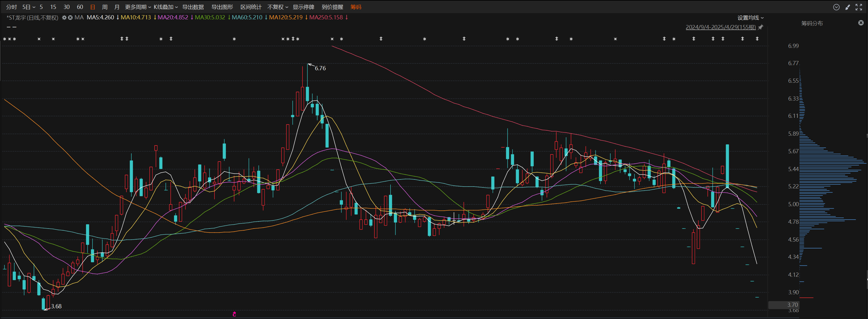868x319 pixels.
Task: Open the 2024/9/4-2025/4/29 date range link
Action: click(721, 27)
